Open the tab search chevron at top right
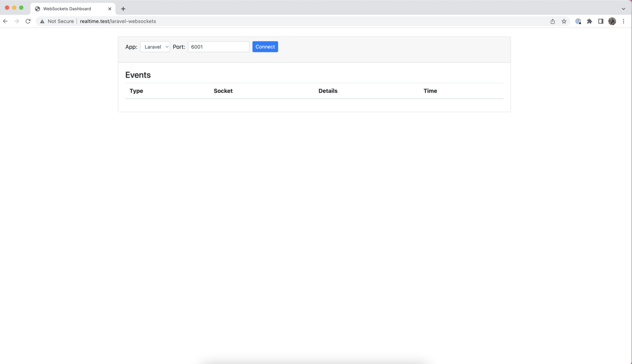Viewport: 632px width, 364px height. (x=624, y=8)
